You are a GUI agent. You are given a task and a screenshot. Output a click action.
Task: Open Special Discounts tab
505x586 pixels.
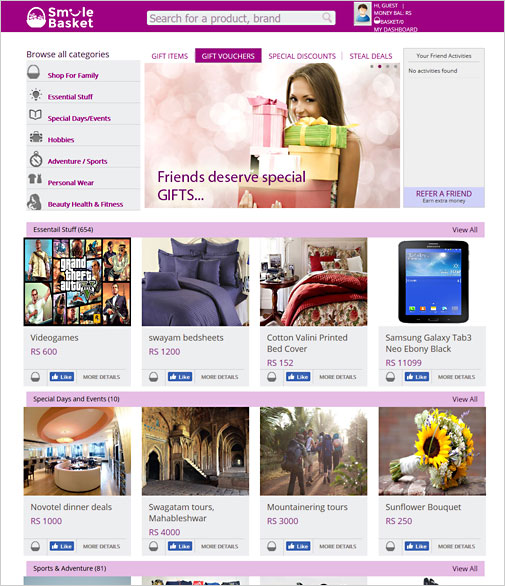(x=302, y=56)
